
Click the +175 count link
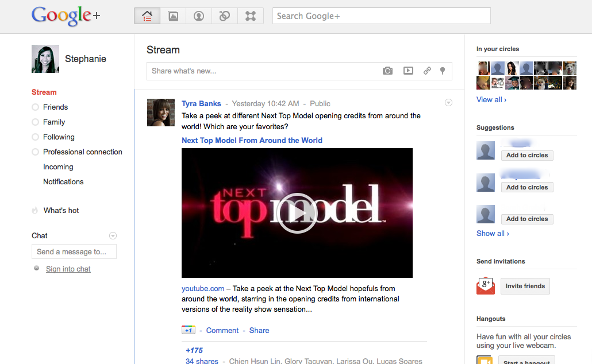(x=194, y=350)
